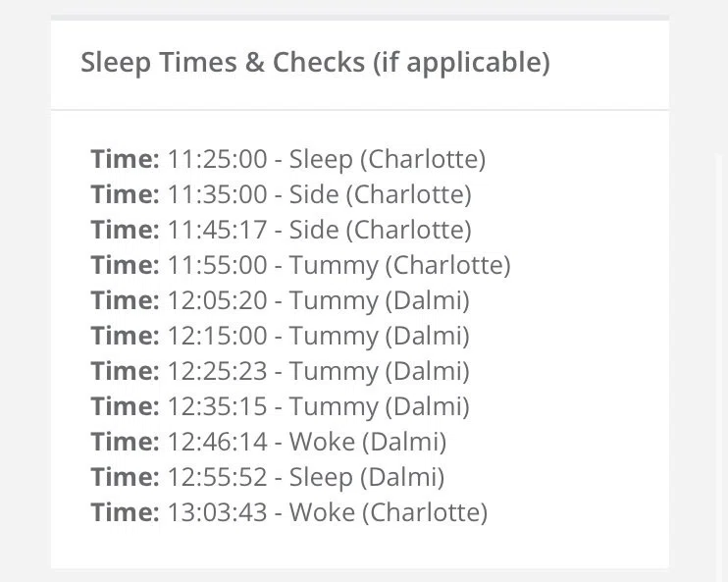This screenshot has height=582, width=728.
Task: Click the 12:35:15 timestamp text
Action: coord(217,406)
